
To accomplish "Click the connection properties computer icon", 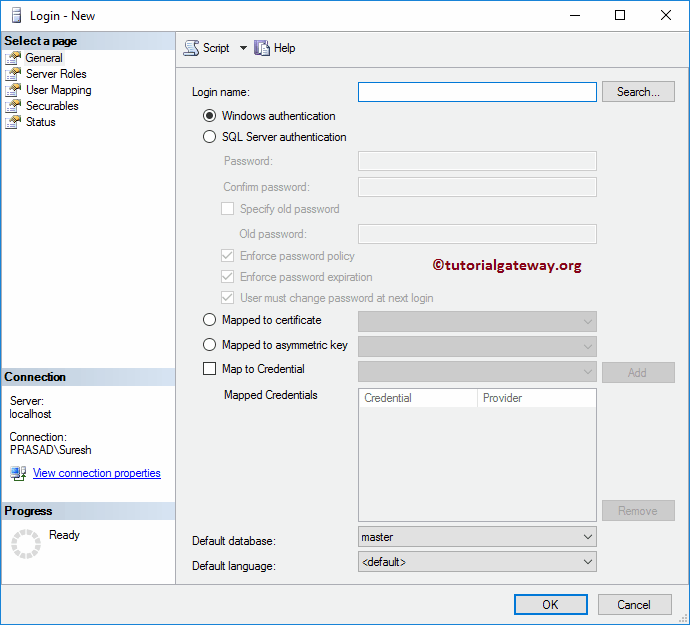I will 18,474.
